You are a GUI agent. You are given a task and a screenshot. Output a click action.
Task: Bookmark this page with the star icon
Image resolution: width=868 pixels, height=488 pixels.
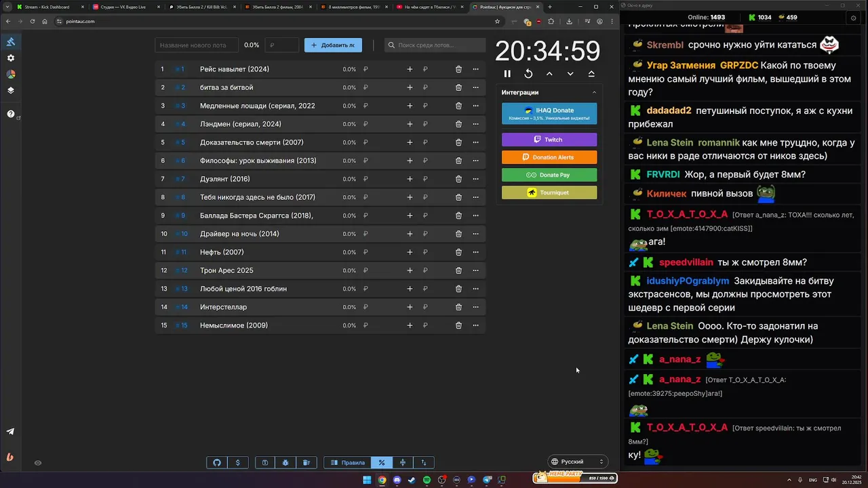tap(497, 21)
